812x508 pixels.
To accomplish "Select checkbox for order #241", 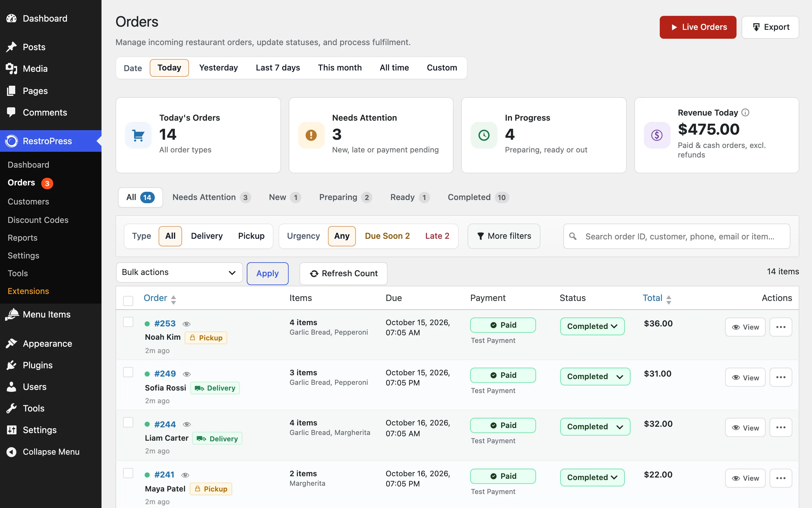I will coord(128,473).
